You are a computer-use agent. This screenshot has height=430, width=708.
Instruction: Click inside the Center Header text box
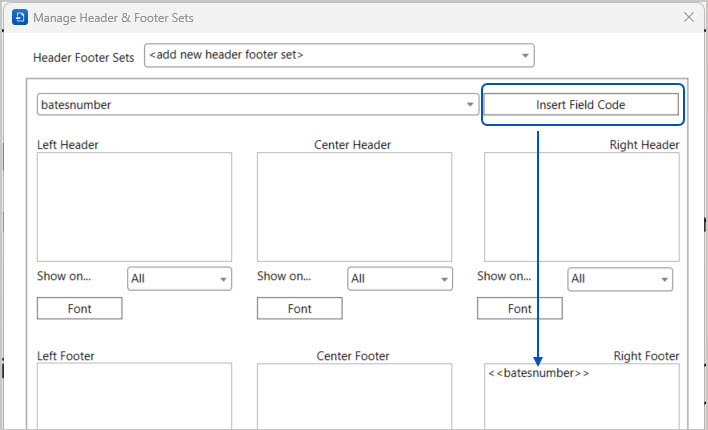click(x=354, y=207)
